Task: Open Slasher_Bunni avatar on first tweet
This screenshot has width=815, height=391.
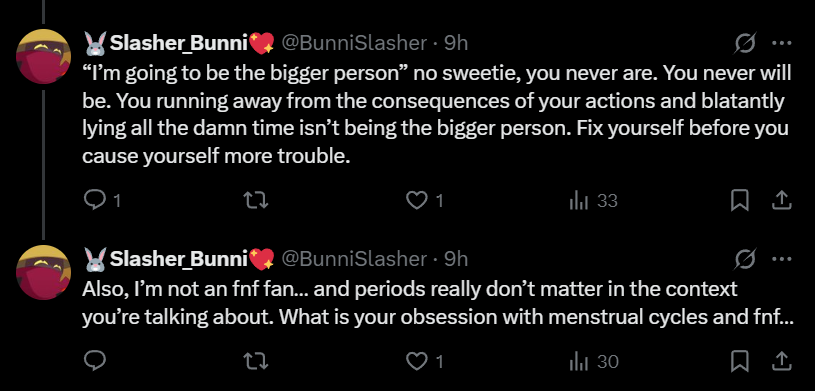Action: 44,57
